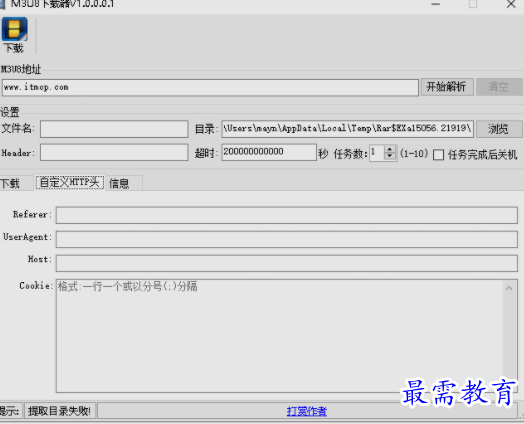Click the Cookie scrollbar up arrow
Viewport: 524px width, 424px height.
tap(510, 288)
